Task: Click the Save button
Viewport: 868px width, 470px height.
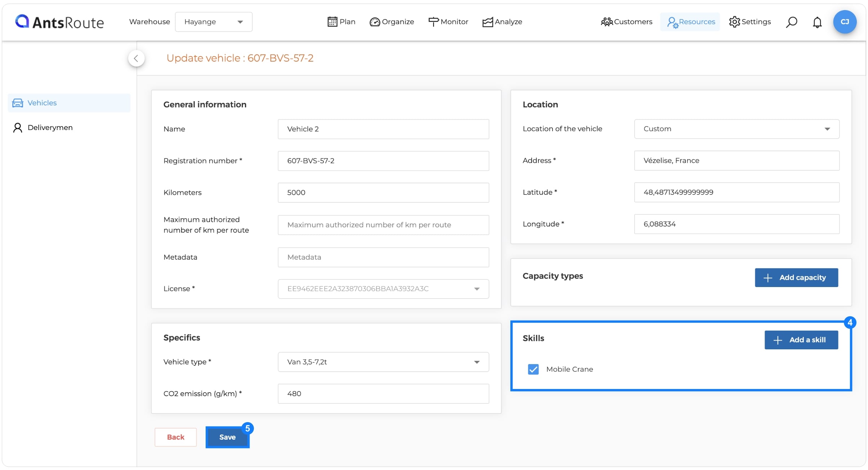Action: coord(227,437)
